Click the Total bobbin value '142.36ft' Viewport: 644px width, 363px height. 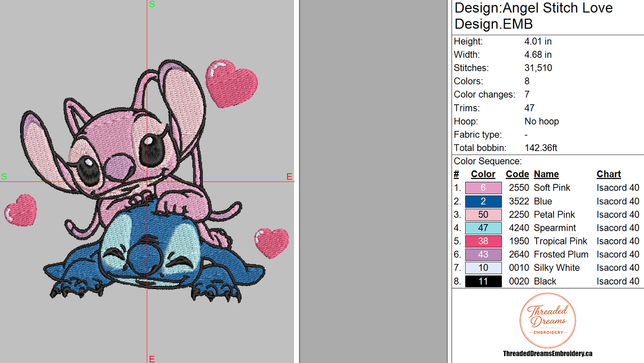point(541,148)
